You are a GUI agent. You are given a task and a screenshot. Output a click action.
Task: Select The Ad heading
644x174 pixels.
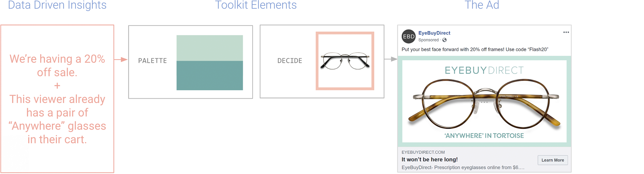point(482,5)
